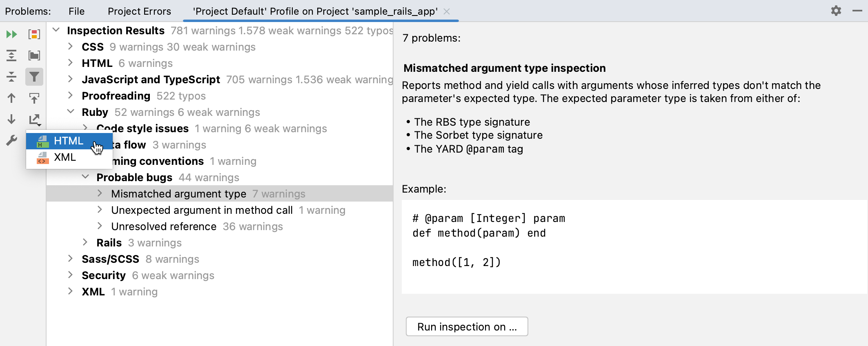This screenshot has height=346, width=868.
Task: Toggle Group by Severity
Action: (34, 34)
